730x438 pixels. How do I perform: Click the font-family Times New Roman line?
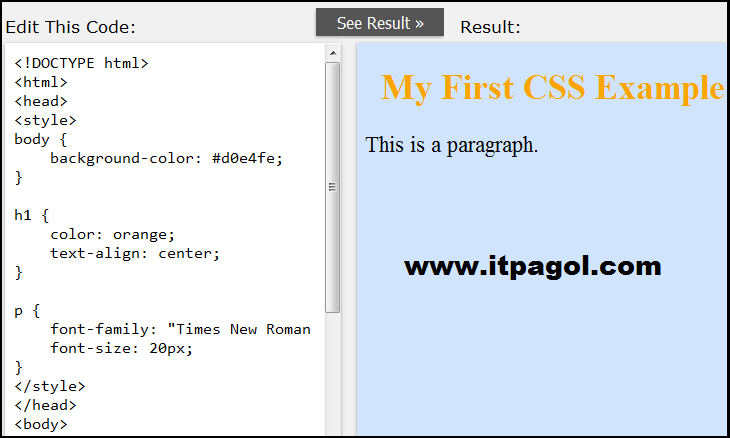click(180, 330)
